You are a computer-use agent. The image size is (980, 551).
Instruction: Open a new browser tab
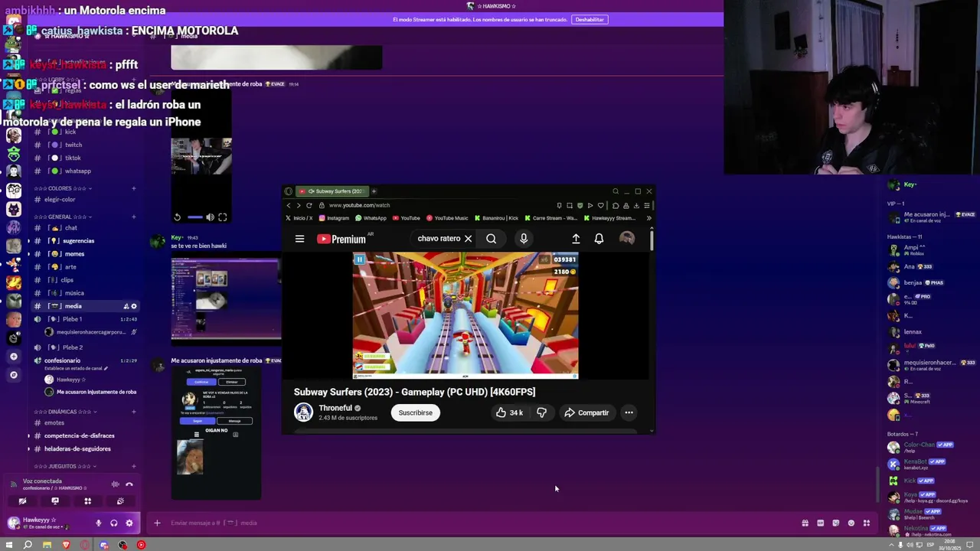click(374, 191)
